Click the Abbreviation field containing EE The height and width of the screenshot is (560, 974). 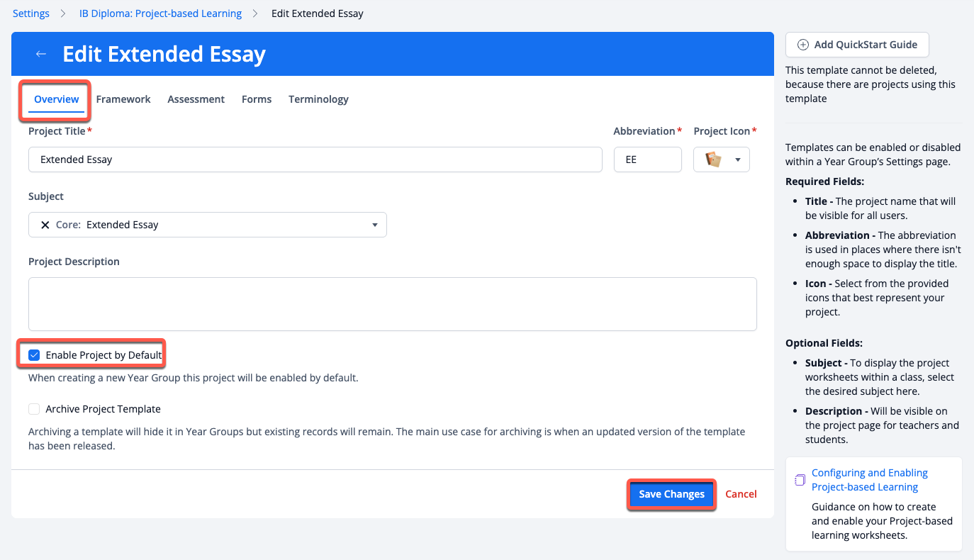point(647,160)
